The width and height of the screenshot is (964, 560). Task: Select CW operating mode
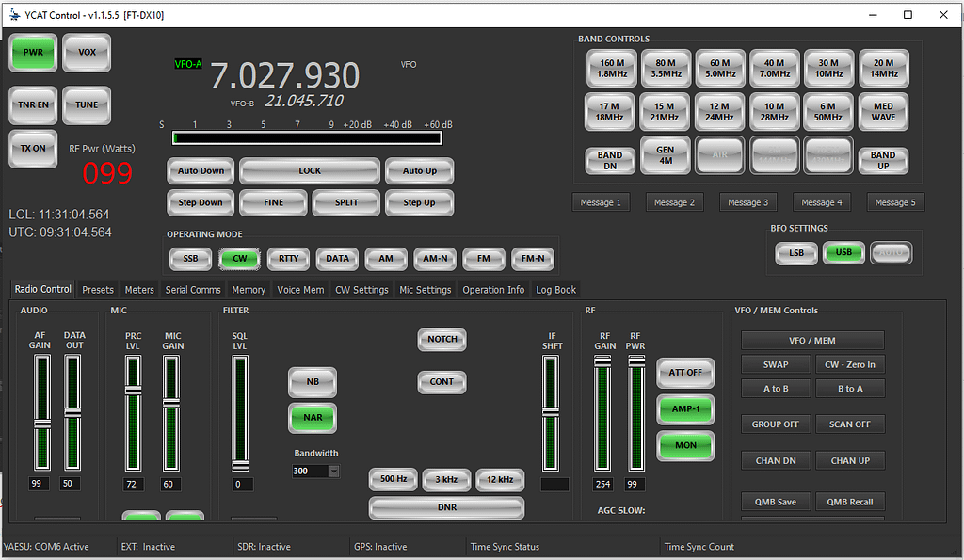pyautogui.click(x=240, y=259)
